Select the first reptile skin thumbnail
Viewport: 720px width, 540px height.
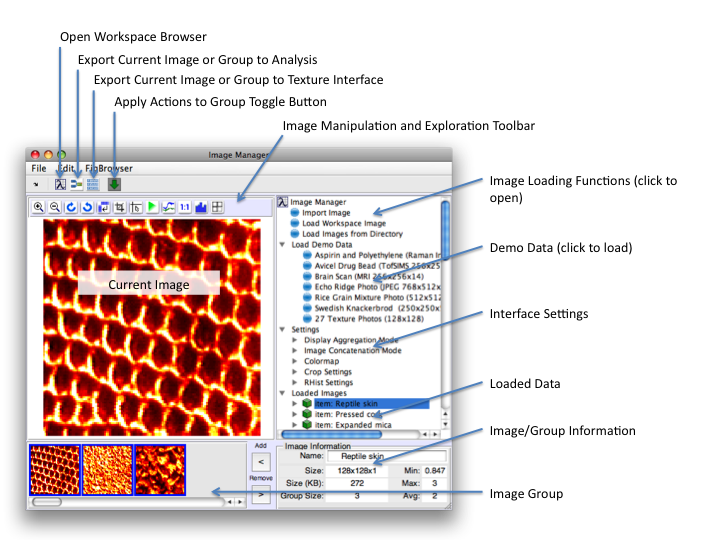coord(55,470)
